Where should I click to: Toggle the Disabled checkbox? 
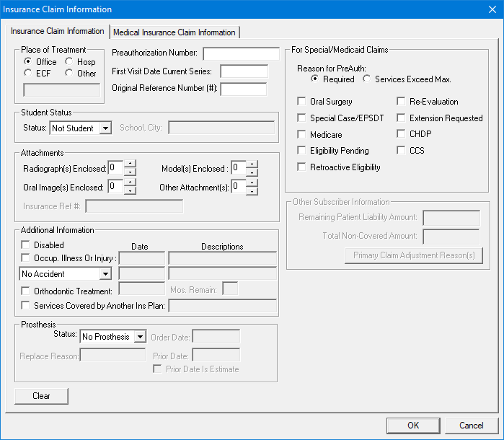coord(25,245)
